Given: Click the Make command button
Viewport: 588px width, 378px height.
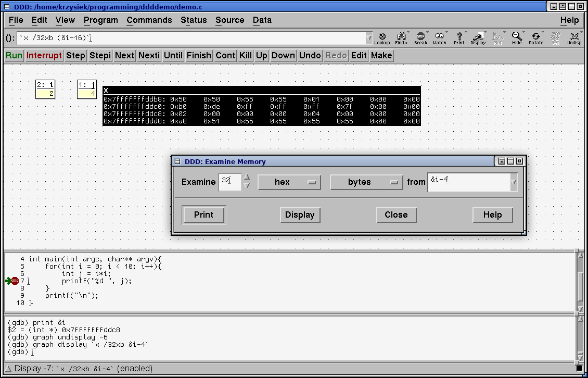Looking at the screenshot, I should click(381, 56).
